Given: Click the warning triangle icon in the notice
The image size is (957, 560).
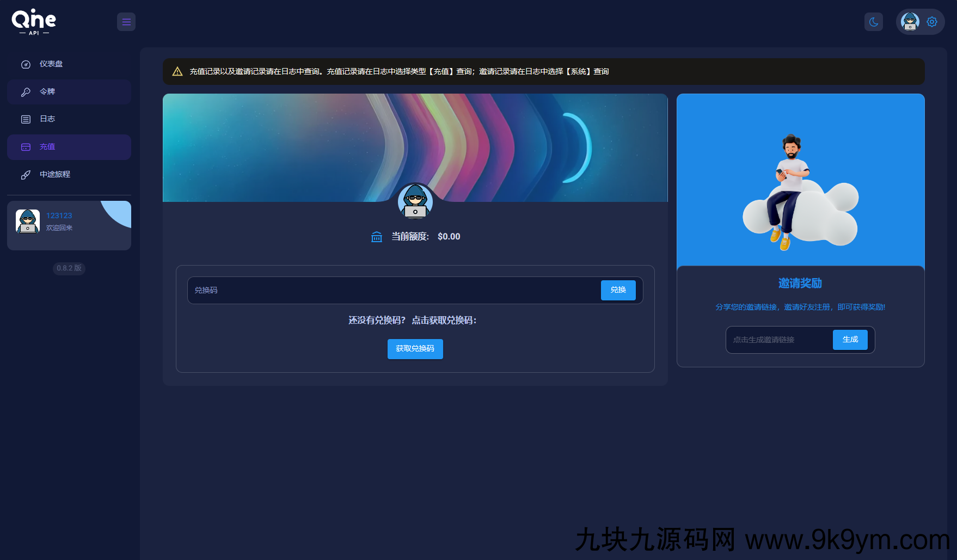Looking at the screenshot, I should pyautogui.click(x=177, y=72).
